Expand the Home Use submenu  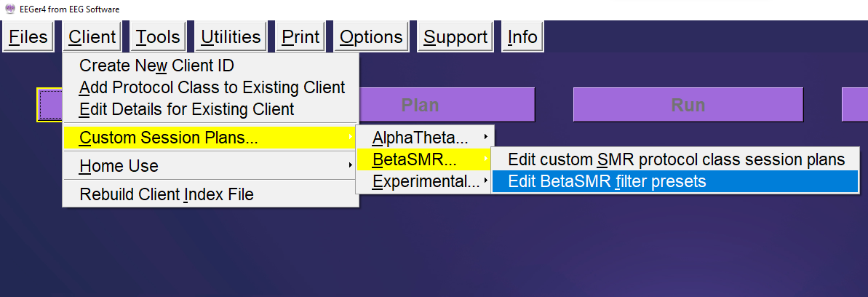(119, 166)
